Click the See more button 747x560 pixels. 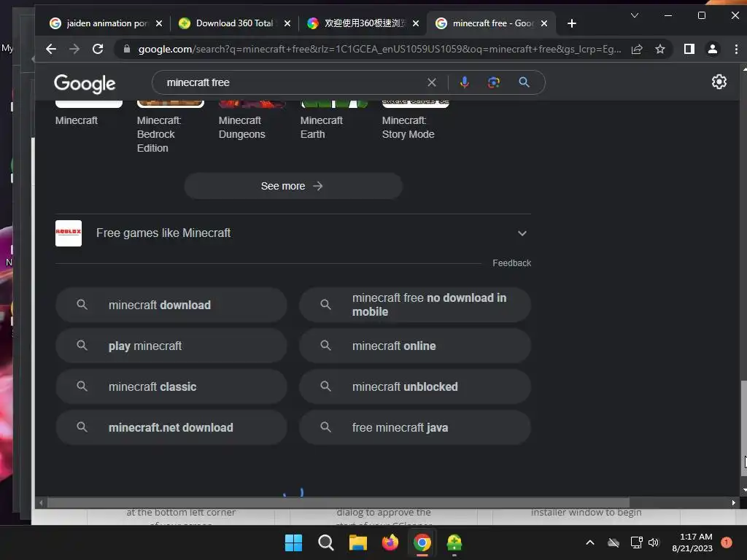tap(293, 186)
